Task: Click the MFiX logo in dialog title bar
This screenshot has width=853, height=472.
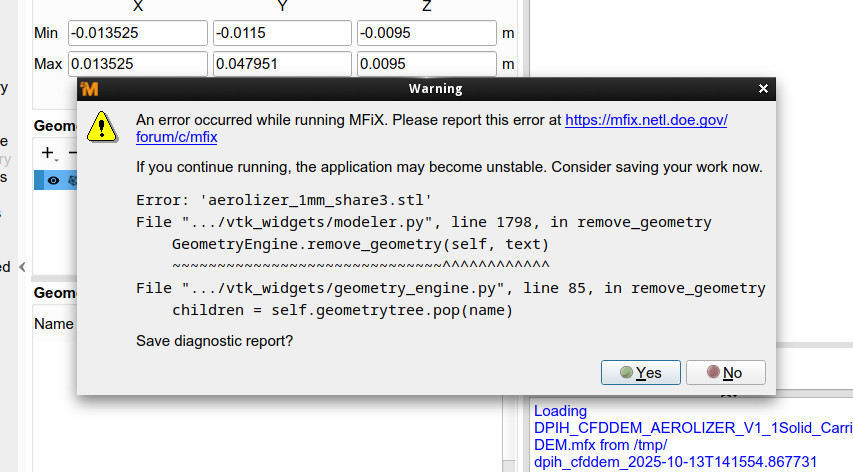Action: 90,89
